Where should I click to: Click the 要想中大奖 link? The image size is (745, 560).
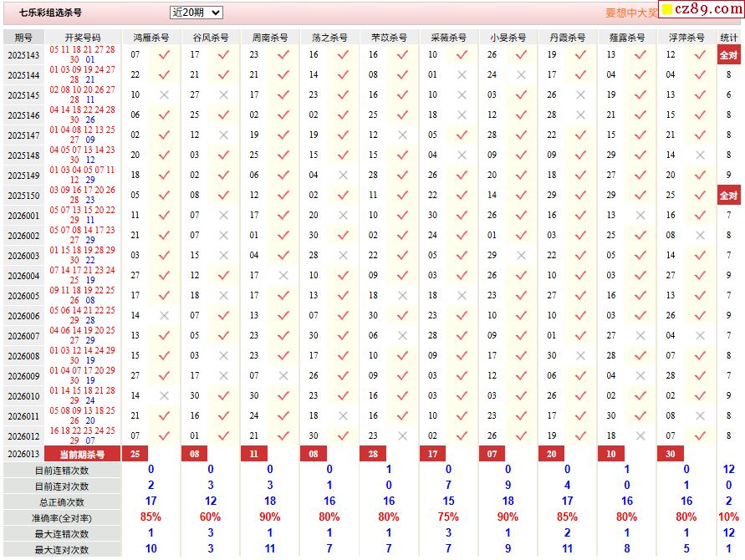pos(630,13)
